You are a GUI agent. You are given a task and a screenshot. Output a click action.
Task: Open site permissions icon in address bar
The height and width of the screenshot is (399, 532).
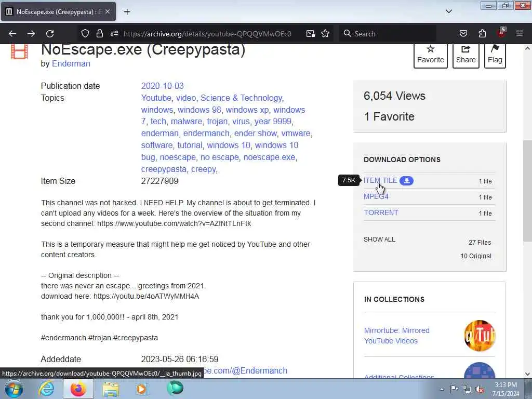click(x=114, y=34)
